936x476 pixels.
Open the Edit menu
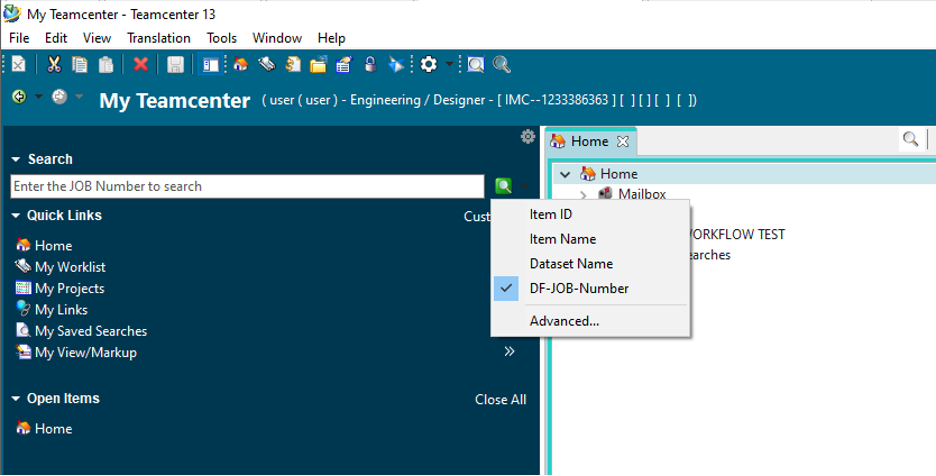(56, 38)
